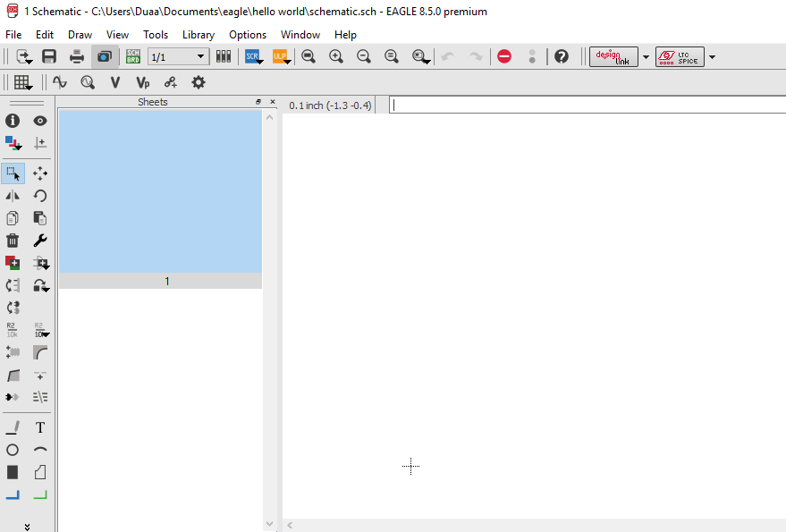Click the Zoom out icon
Viewport: 786px width, 532px height.
[x=363, y=56]
